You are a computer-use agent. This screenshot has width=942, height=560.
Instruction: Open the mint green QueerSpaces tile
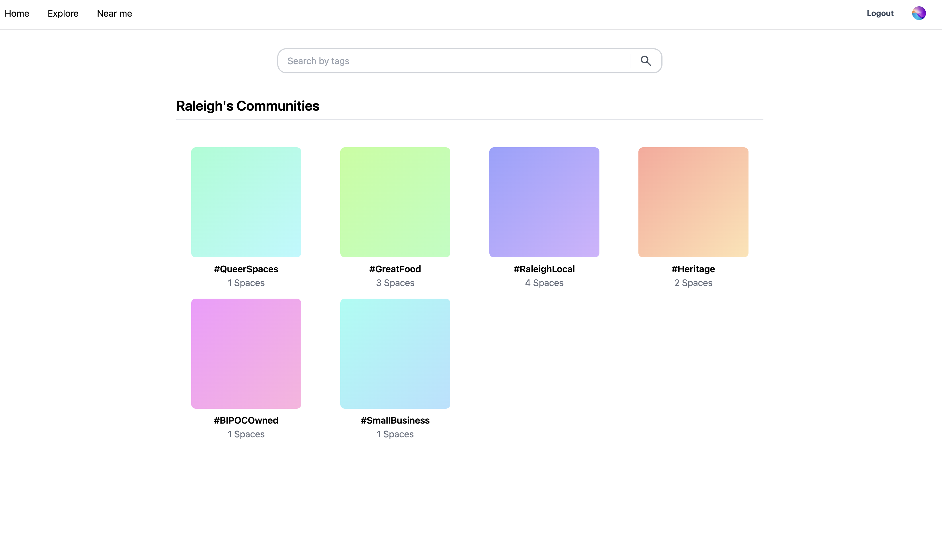pyautogui.click(x=246, y=202)
